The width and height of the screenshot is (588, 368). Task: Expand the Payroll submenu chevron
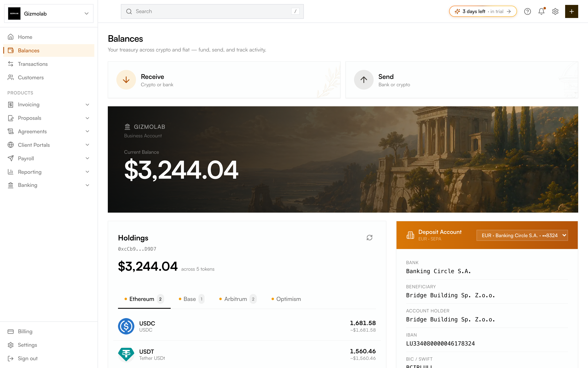tap(87, 158)
